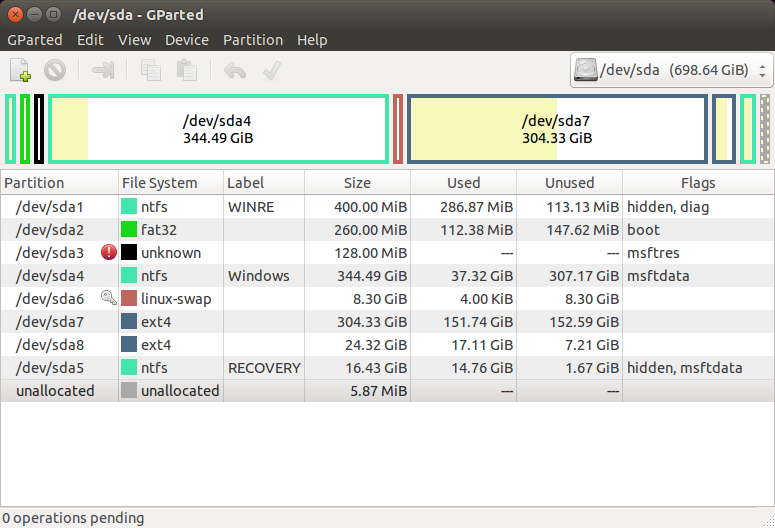Select the /dev/sda6 partition row
Viewport: 775px width, 528px height.
point(388,299)
